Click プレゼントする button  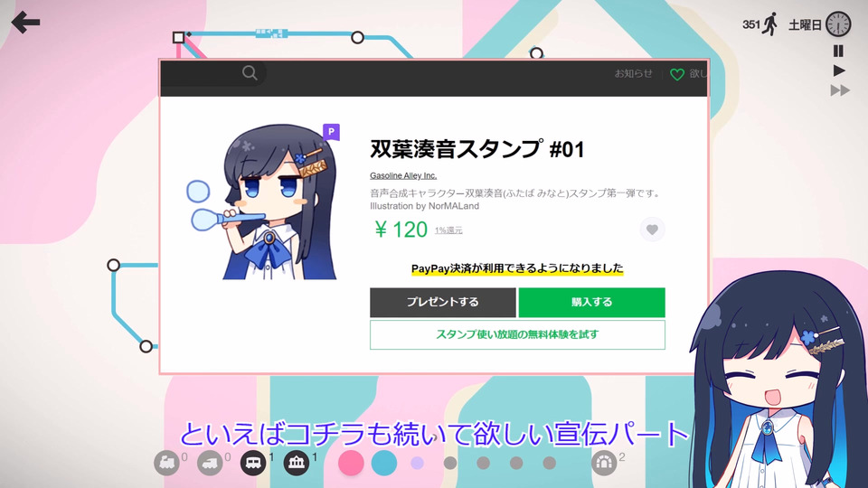point(443,302)
